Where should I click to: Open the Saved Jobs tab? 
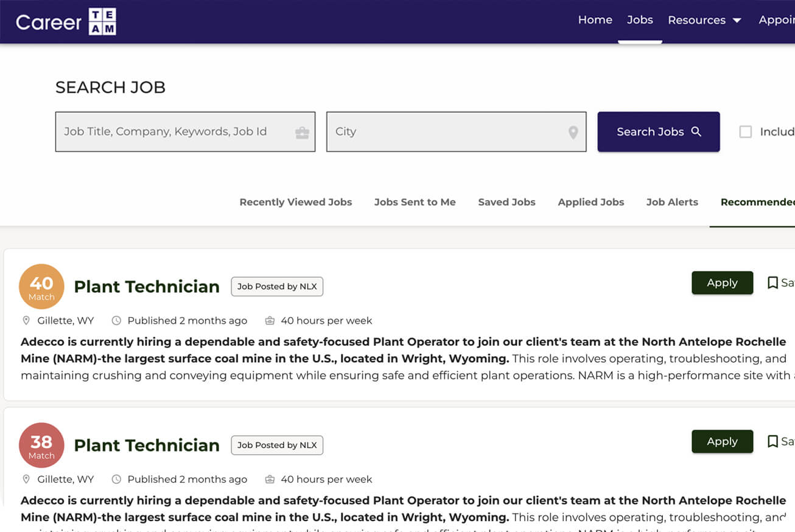click(506, 202)
